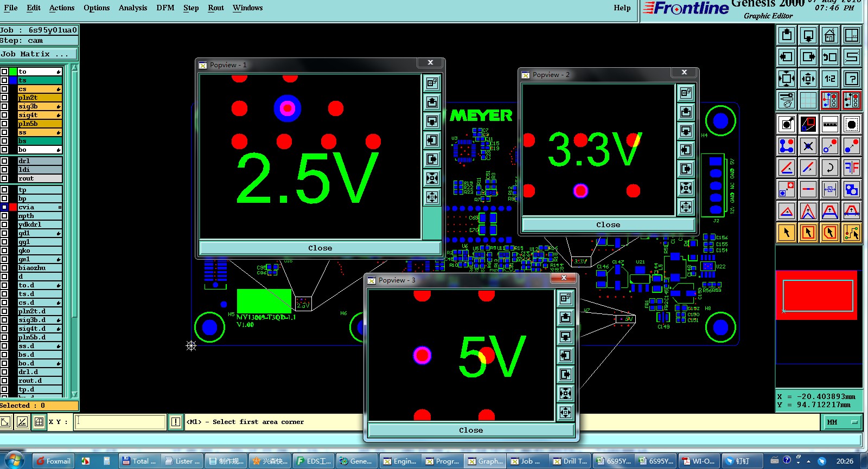Open the Analysis menu

(x=133, y=8)
